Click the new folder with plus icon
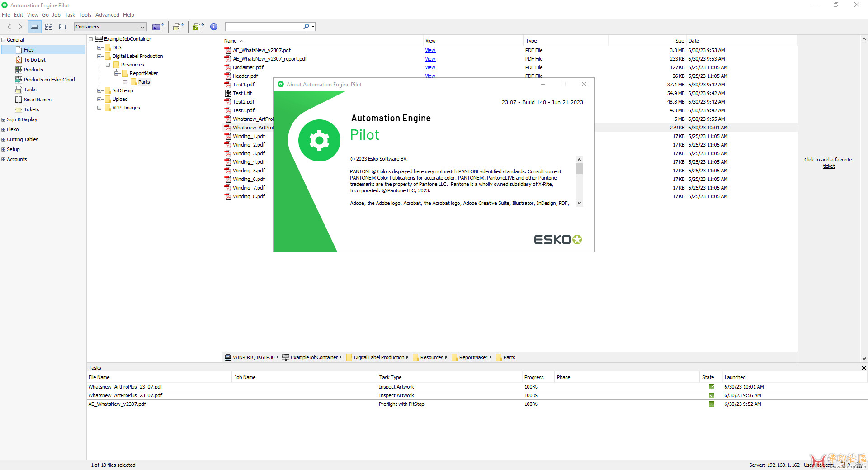This screenshot has width=868, height=470. [x=158, y=27]
